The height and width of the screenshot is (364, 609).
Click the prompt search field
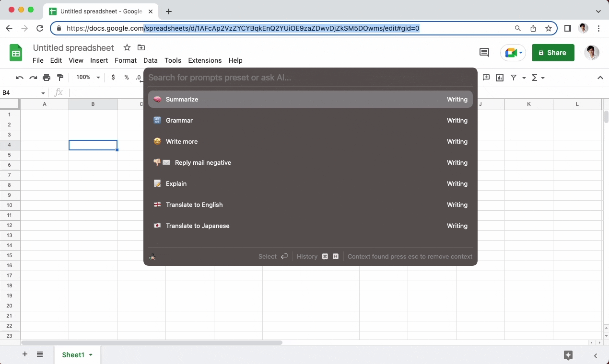310,78
